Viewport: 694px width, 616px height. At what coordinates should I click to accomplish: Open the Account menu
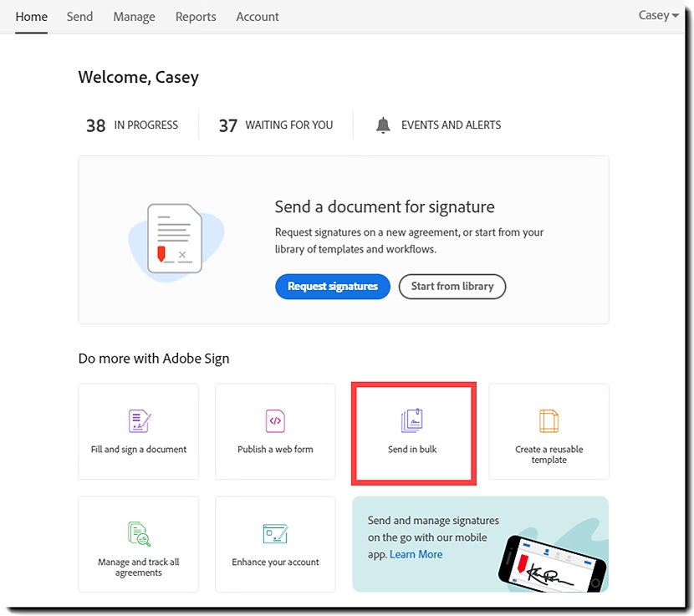click(x=258, y=16)
